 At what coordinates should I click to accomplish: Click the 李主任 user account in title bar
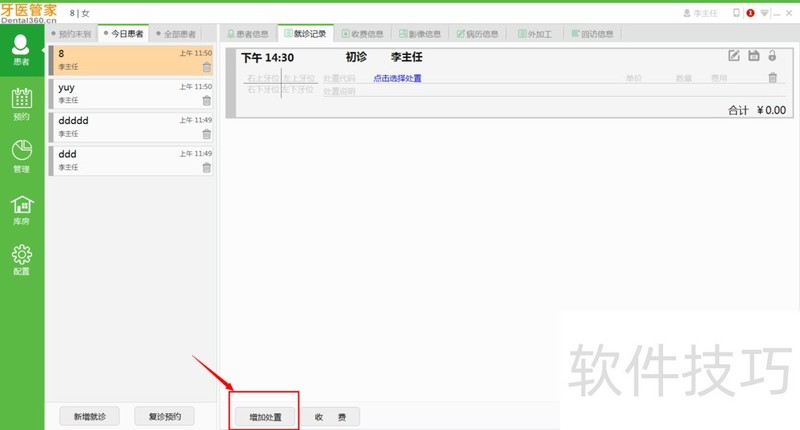(x=701, y=13)
